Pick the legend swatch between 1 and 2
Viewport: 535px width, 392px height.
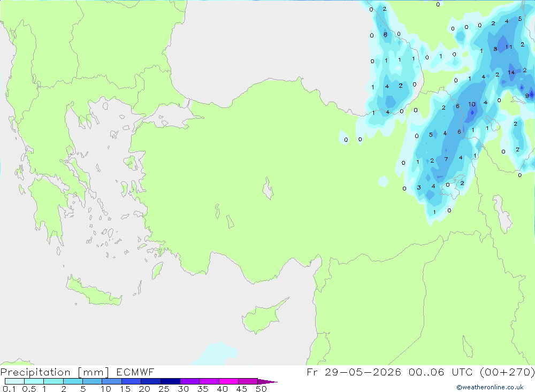click(x=53, y=381)
